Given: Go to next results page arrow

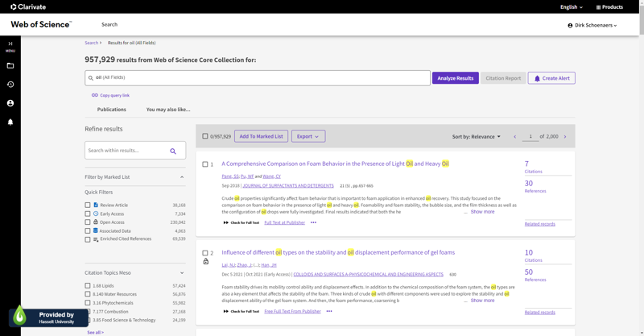Looking at the screenshot, I should click(565, 137).
